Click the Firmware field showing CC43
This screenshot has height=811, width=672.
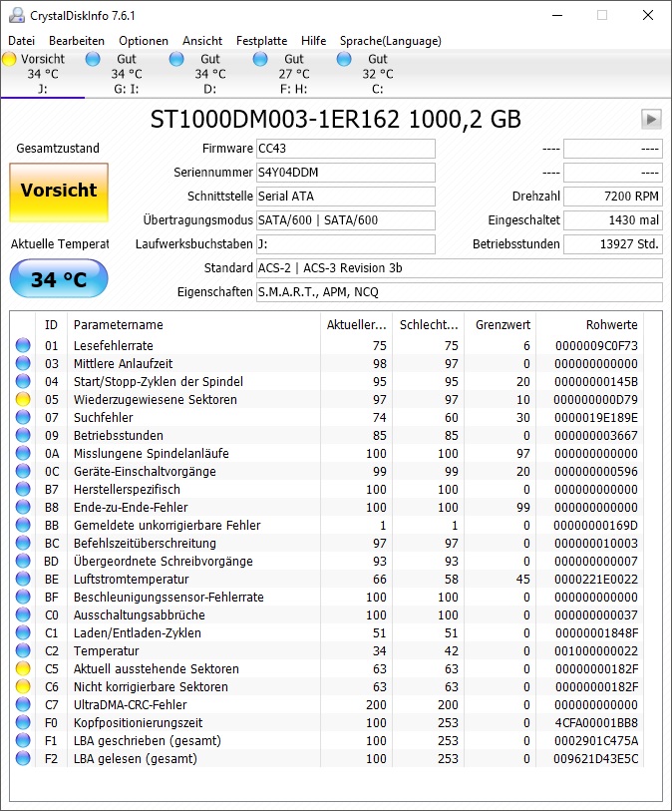(x=346, y=149)
